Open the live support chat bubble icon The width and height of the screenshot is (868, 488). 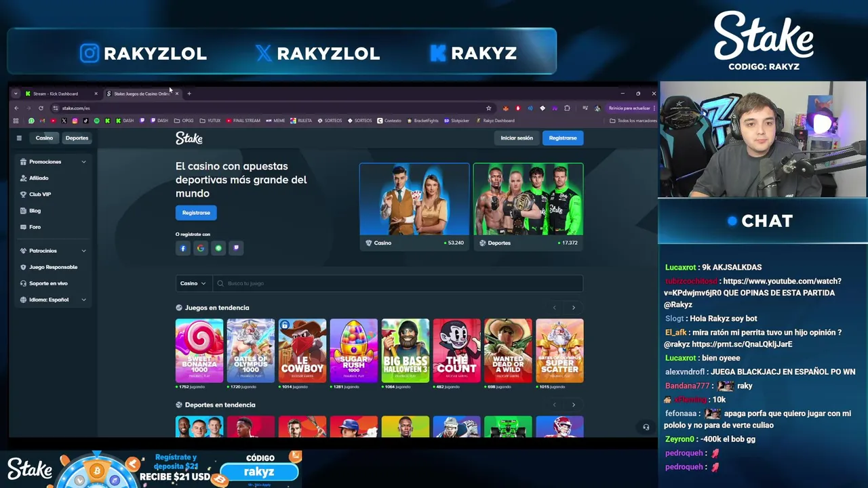click(646, 427)
